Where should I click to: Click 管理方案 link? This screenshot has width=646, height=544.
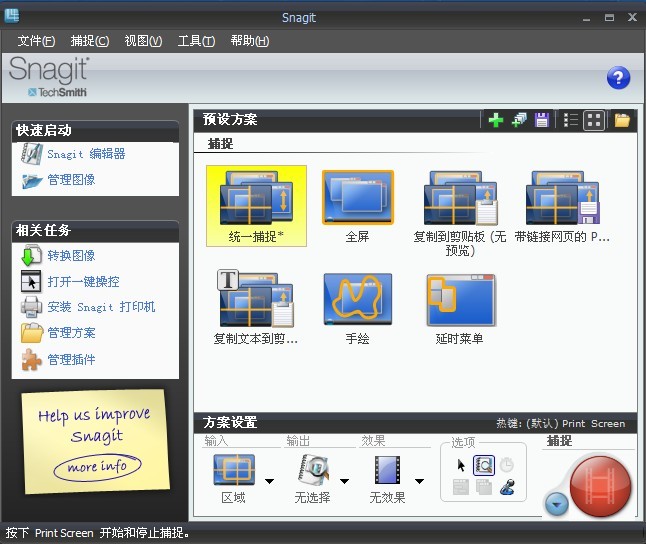point(71,333)
